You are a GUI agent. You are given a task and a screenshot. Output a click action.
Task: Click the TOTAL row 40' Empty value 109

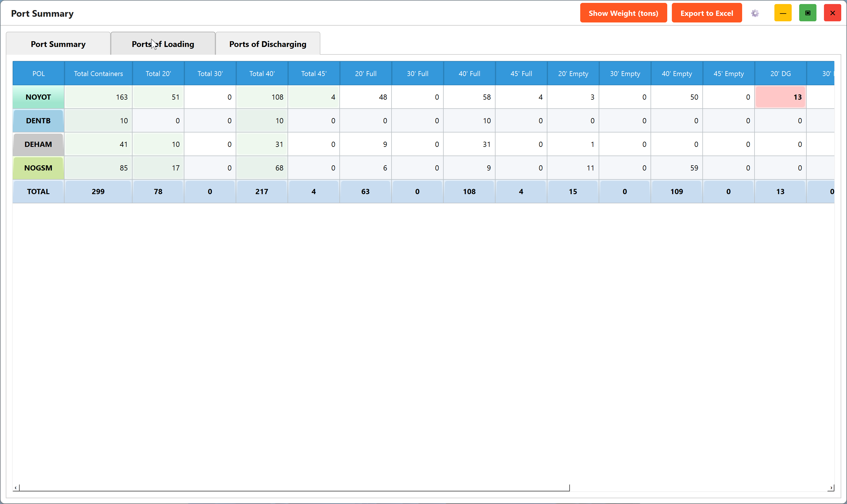pos(677,191)
